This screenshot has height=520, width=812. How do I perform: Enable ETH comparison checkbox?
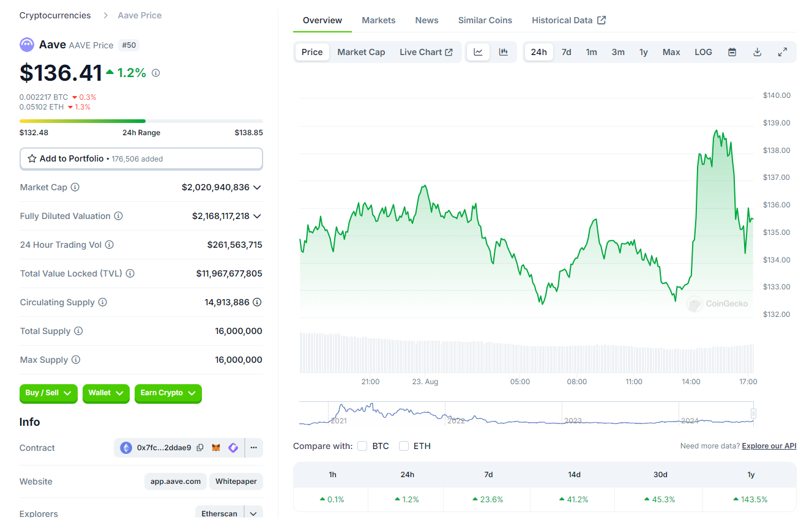(x=404, y=446)
